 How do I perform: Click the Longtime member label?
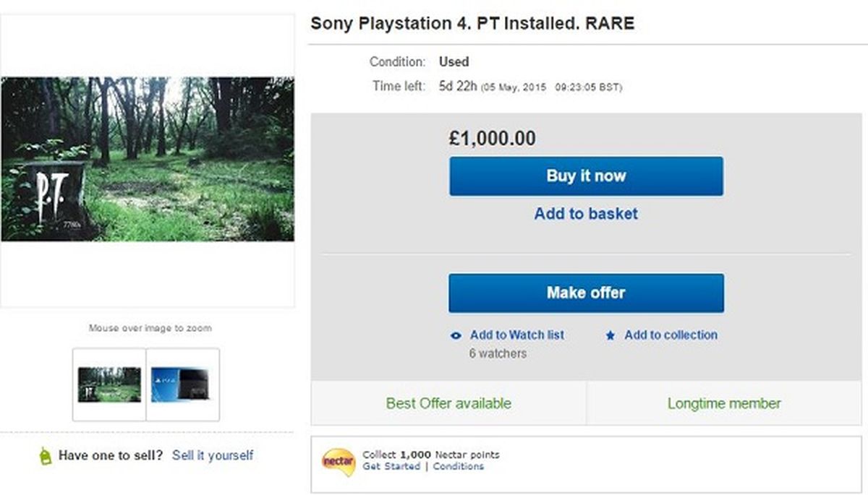click(723, 404)
